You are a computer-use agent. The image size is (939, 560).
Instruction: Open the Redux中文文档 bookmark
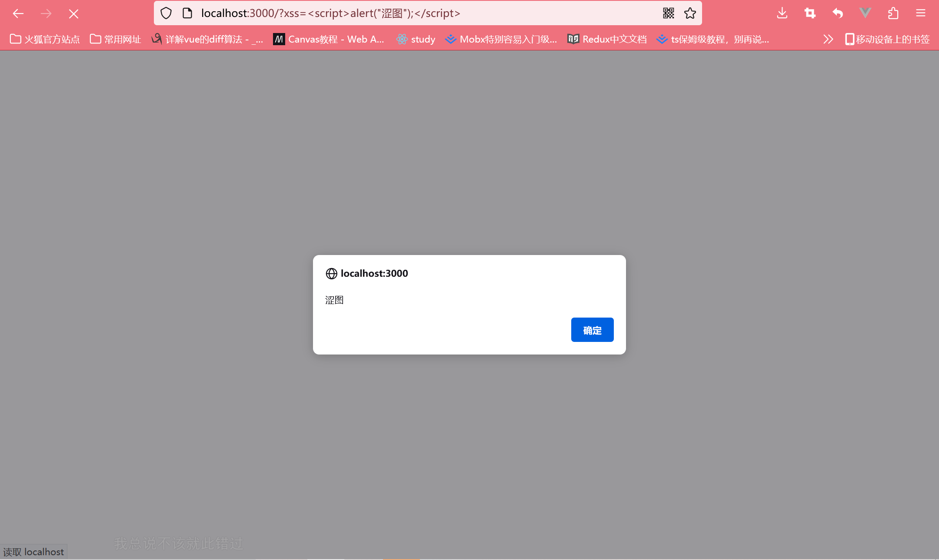(607, 39)
